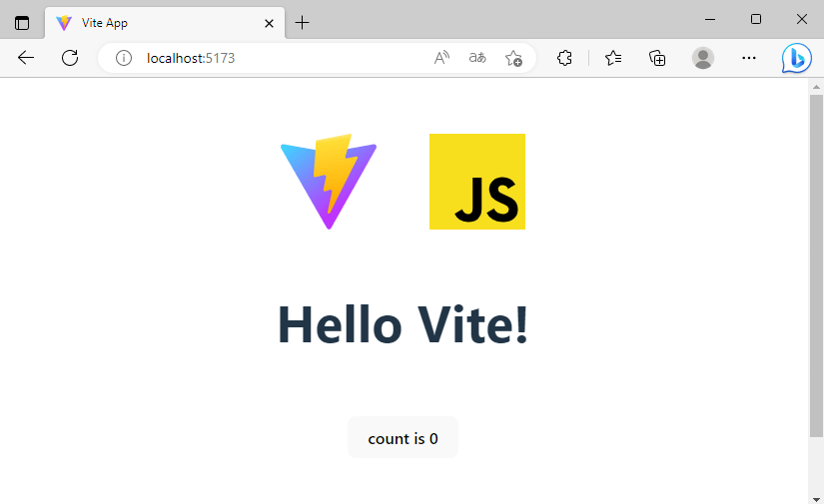
Task: Refresh the page
Action: [x=70, y=58]
